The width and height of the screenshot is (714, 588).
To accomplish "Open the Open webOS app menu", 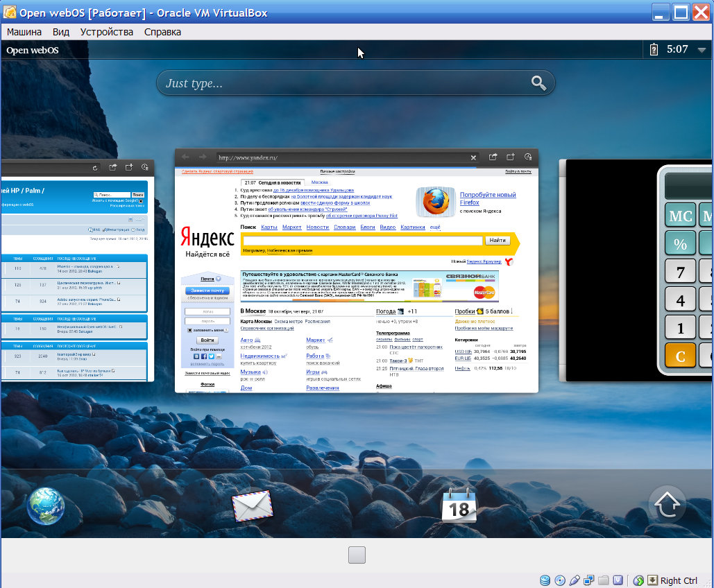I will (33, 50).
